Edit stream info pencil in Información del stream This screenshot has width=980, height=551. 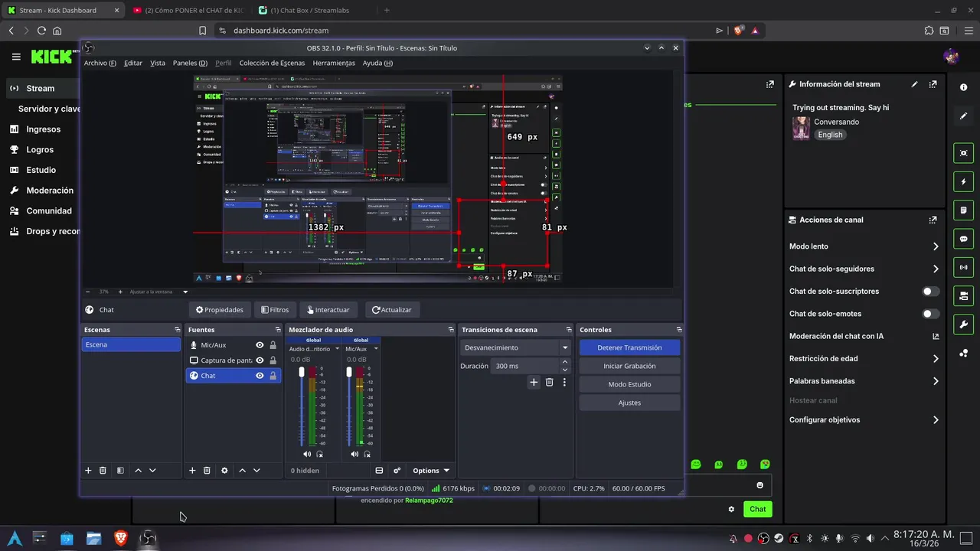[914, 84]
